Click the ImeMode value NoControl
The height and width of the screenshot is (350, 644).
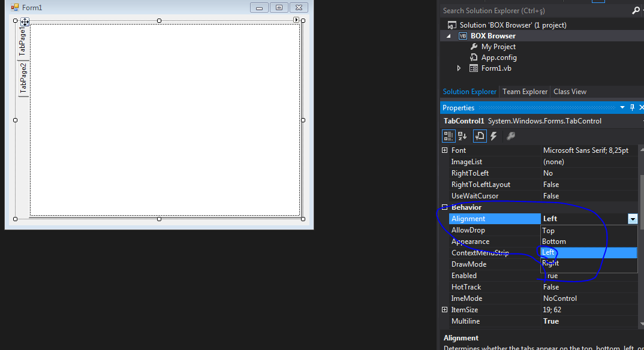(560, 298)
